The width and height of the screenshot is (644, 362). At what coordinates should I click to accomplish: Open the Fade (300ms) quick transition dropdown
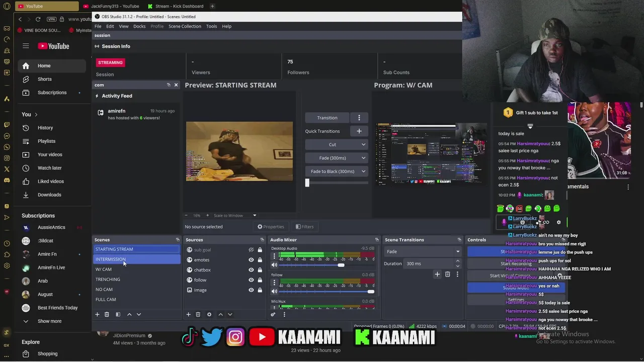[x=337, y=158]
